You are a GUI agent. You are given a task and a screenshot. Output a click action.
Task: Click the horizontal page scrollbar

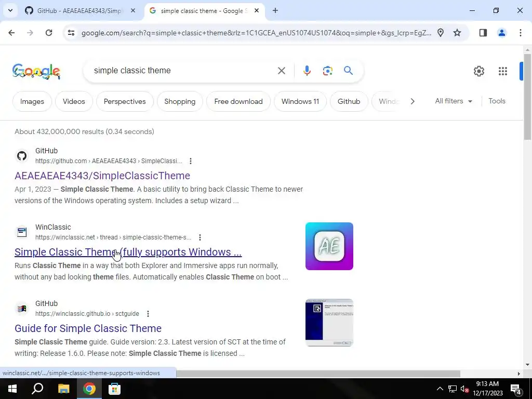tap(318, 373)
